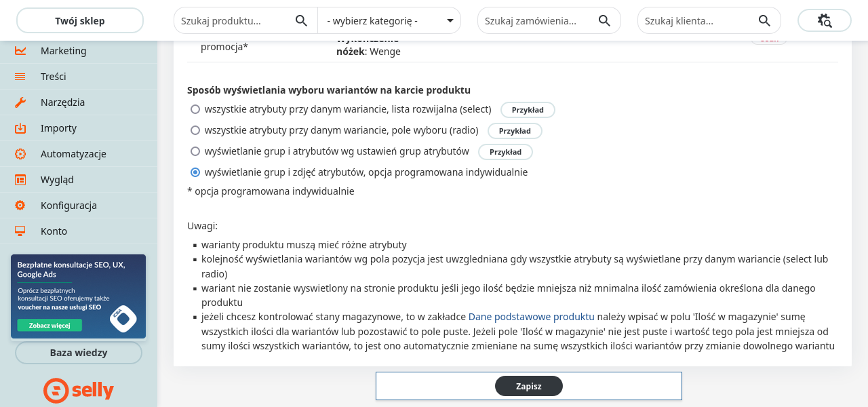
Task: Click the 'Zobacz więcej' banner button
Action: point(50,326)
